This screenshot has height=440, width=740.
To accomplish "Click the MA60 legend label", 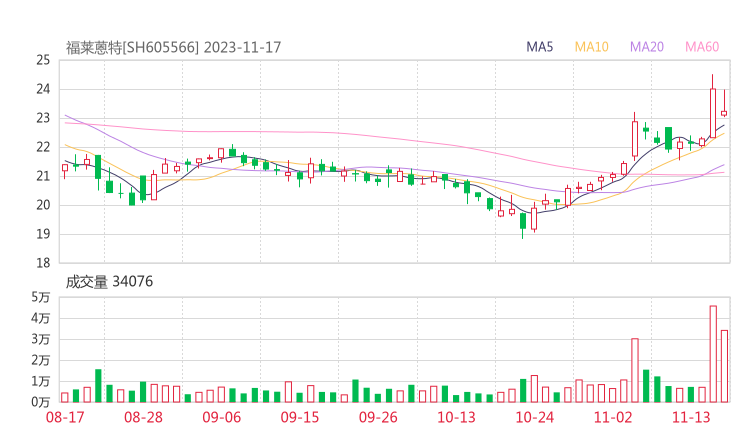I will coord(702,47).
